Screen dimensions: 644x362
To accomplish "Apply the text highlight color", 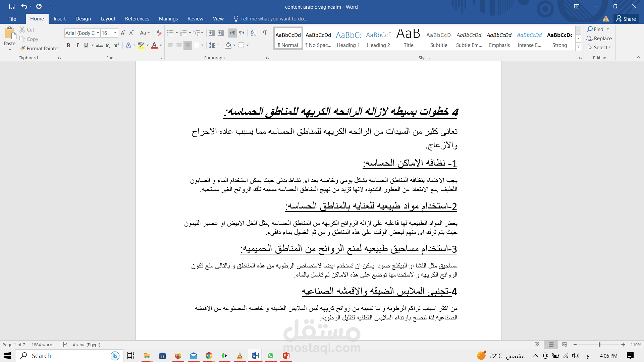I will coord(141,45).
